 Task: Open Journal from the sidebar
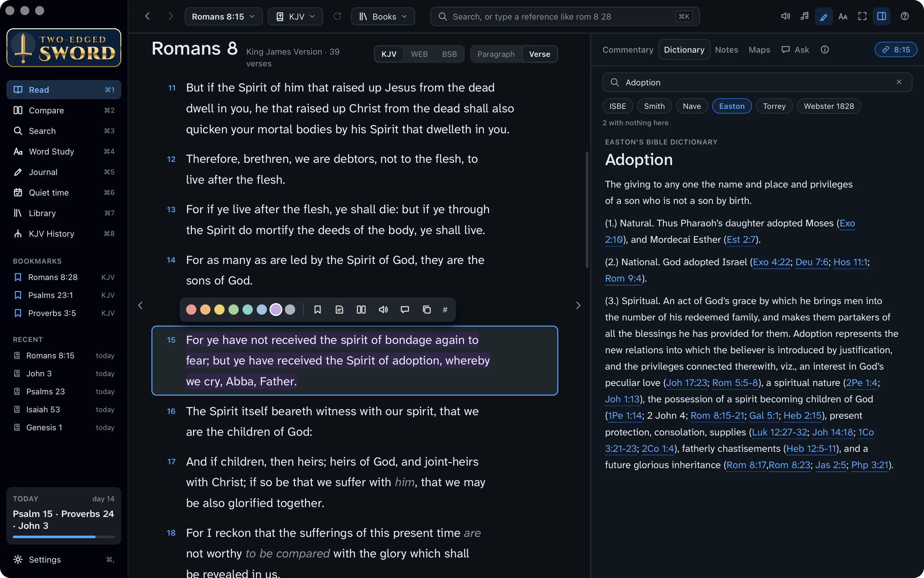point(64,172)
